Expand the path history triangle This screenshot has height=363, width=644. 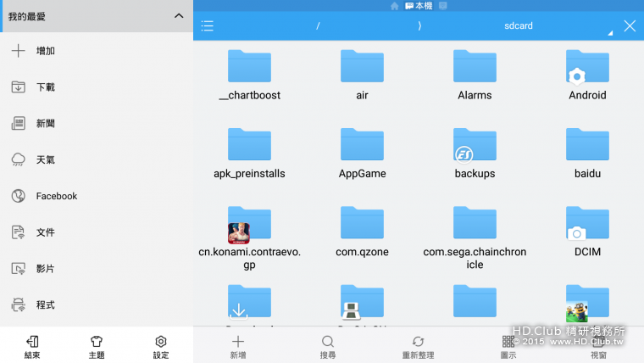(x=610, y=33)
